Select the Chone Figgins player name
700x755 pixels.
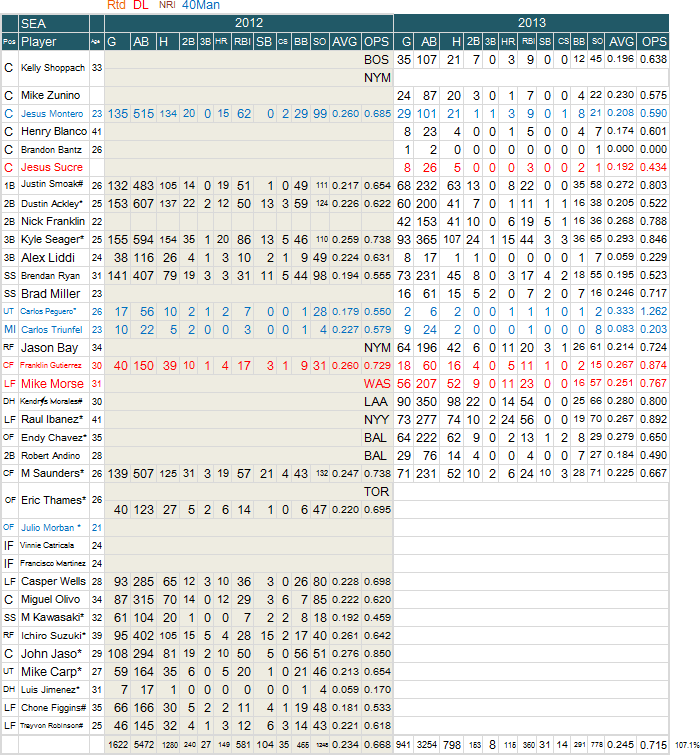pyautogui.click(x=53, y=708)
